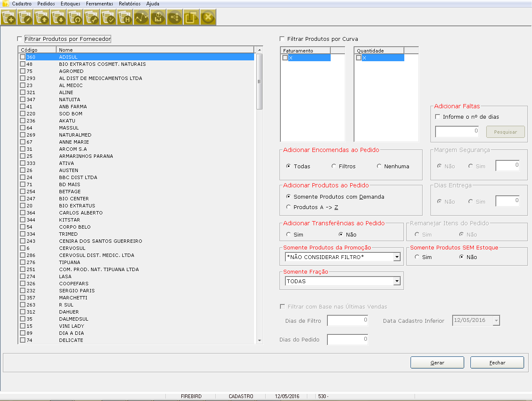Screen dimensions: 532x401
Task: Click the share nodes toolbar icon
Action: (x=175, y=17)
